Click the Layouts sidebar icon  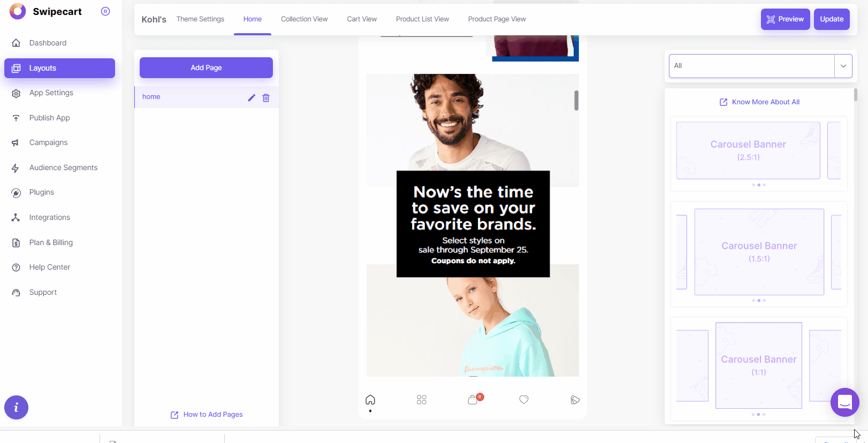tap(16, 68)
